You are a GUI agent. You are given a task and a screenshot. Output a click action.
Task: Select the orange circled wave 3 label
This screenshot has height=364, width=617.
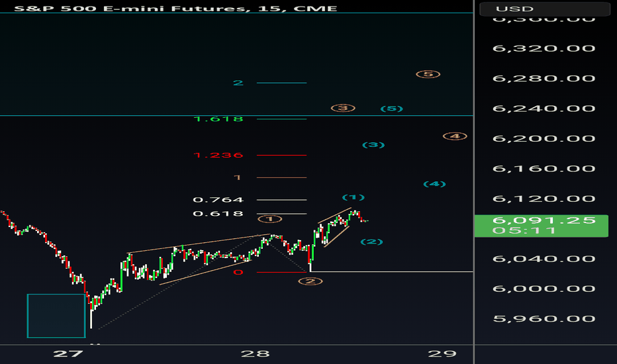click(343, 108)
